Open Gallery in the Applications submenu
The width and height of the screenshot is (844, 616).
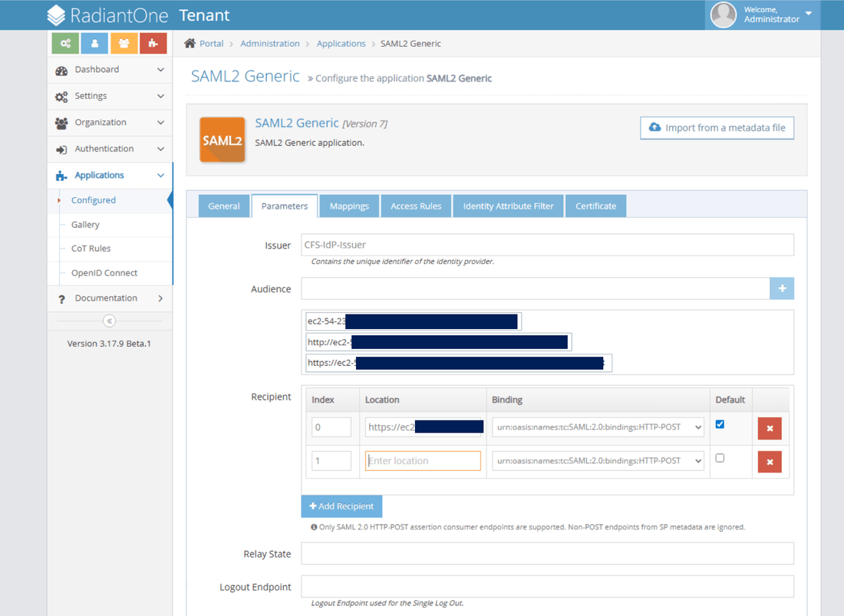tap(86, 225)
